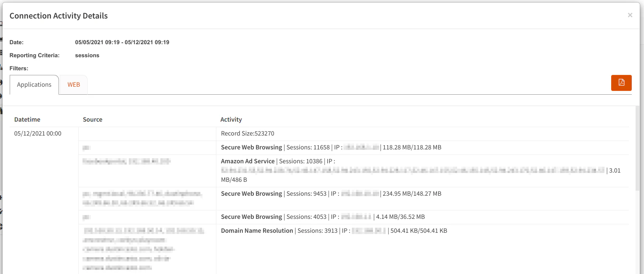Click the Filters label
Screen dimensions: 644x274
[x=19, y=68]
